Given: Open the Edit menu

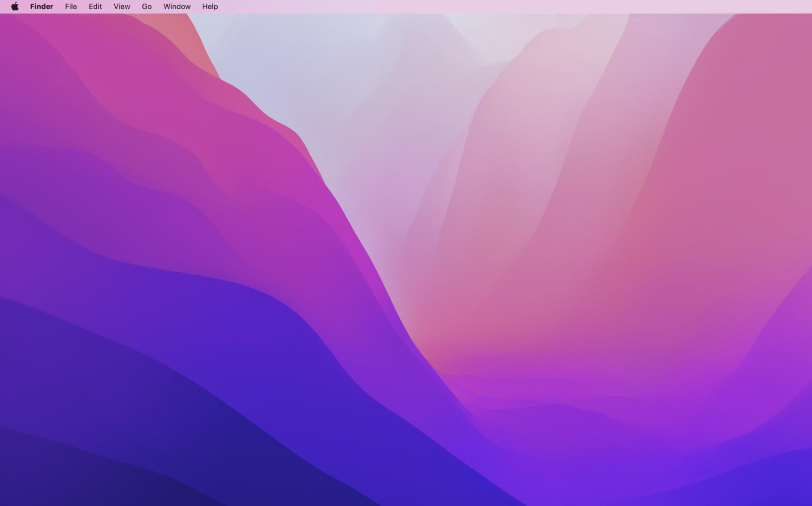Looking at the screenshot, I should click(x=95, y=6).
